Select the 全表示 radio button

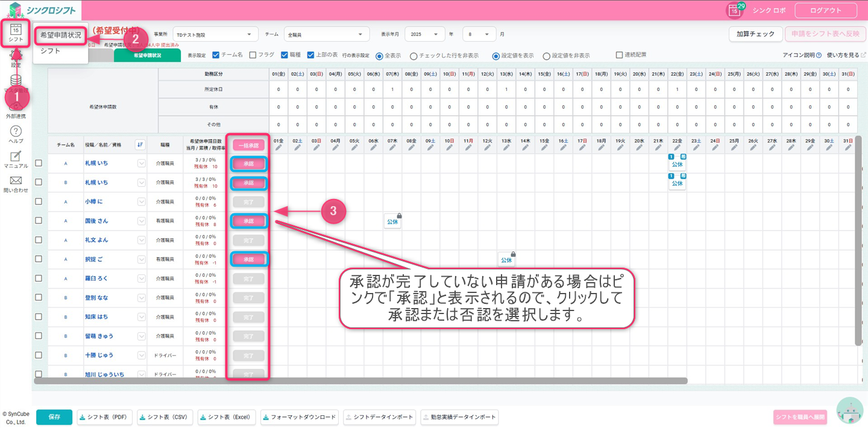[379, 55]
